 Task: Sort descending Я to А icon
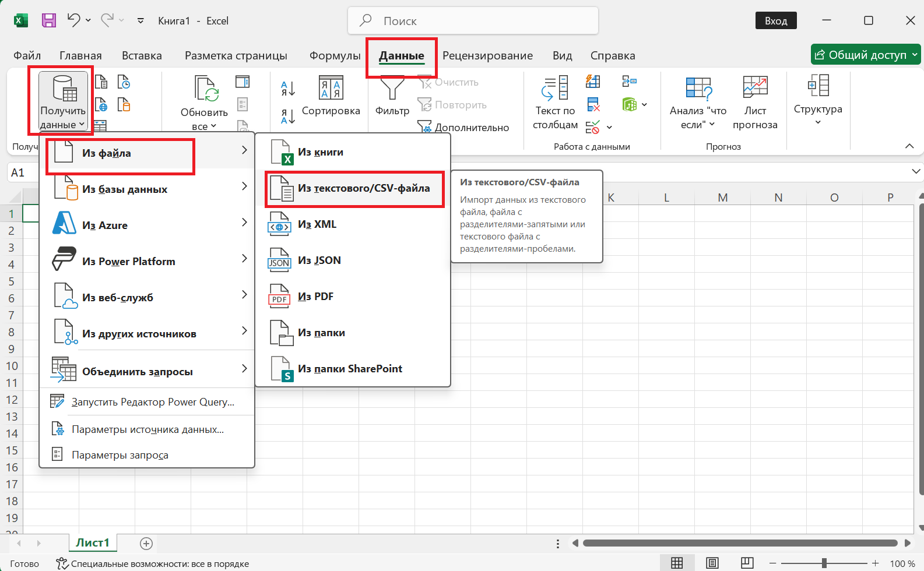[288, 117]
